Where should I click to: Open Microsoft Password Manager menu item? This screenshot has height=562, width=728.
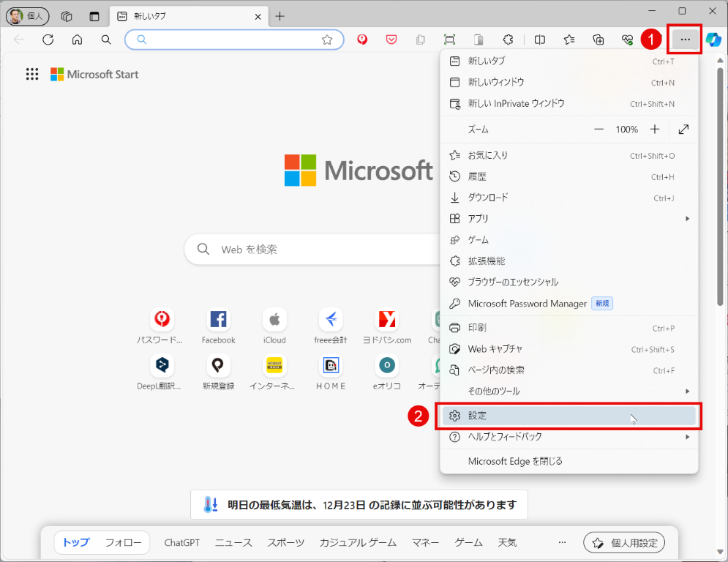click(568, 303)
